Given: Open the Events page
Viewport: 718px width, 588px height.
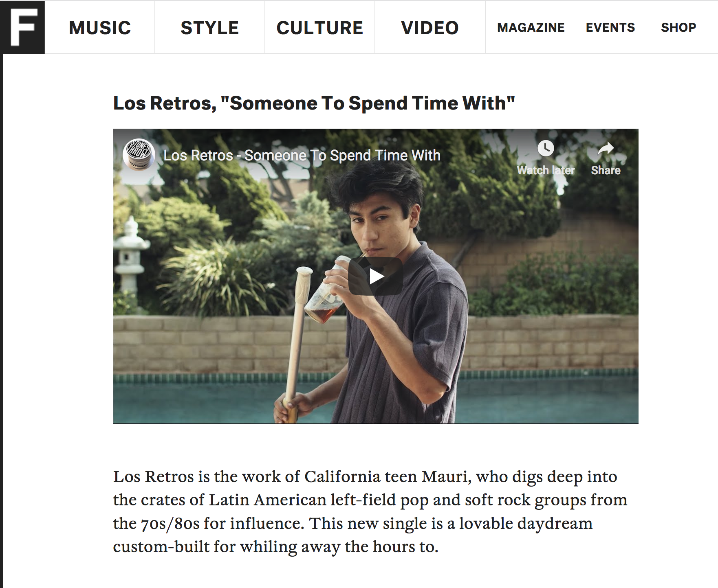Looking at the screenshot, I should pos(610,28).
